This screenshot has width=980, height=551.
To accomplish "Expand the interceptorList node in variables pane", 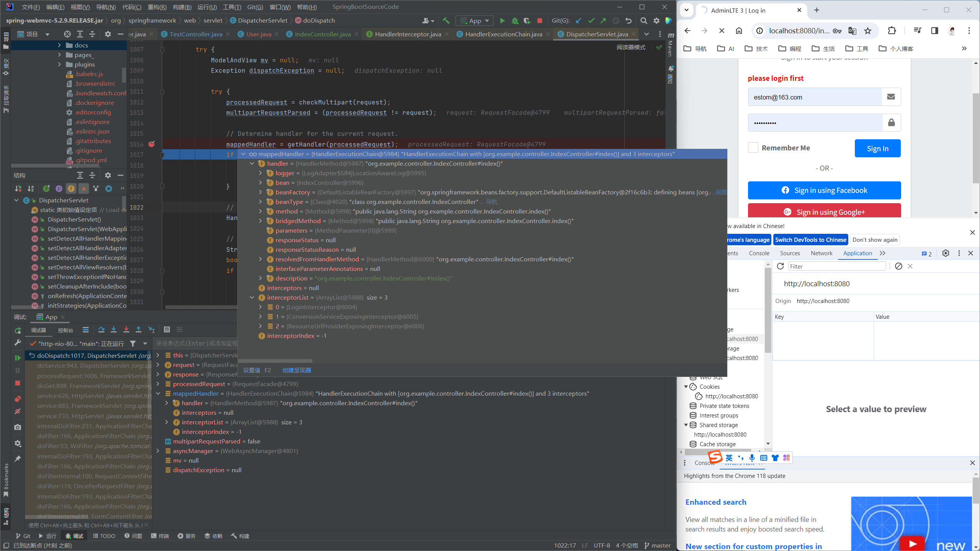I will point(167,422).
